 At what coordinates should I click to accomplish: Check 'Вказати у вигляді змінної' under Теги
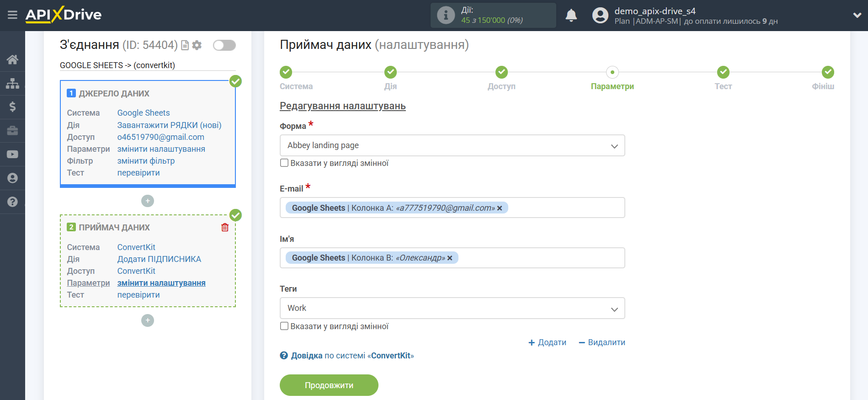[x=284, y=326]
